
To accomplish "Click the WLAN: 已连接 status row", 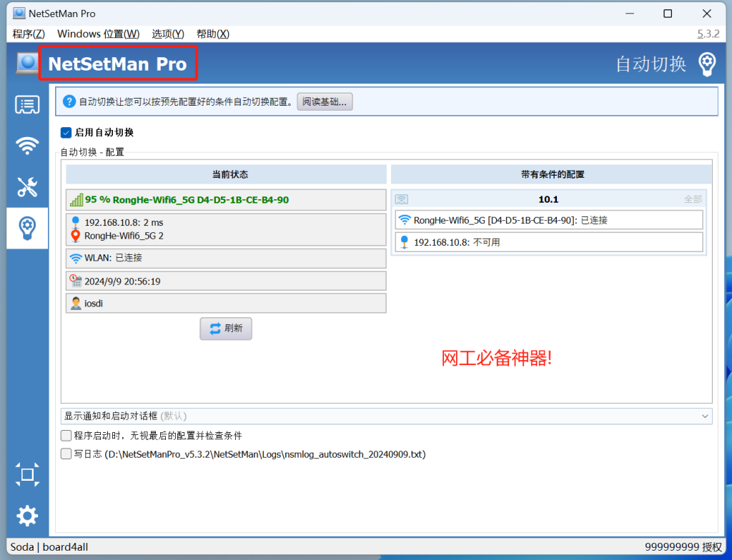I will coord(226,258).
